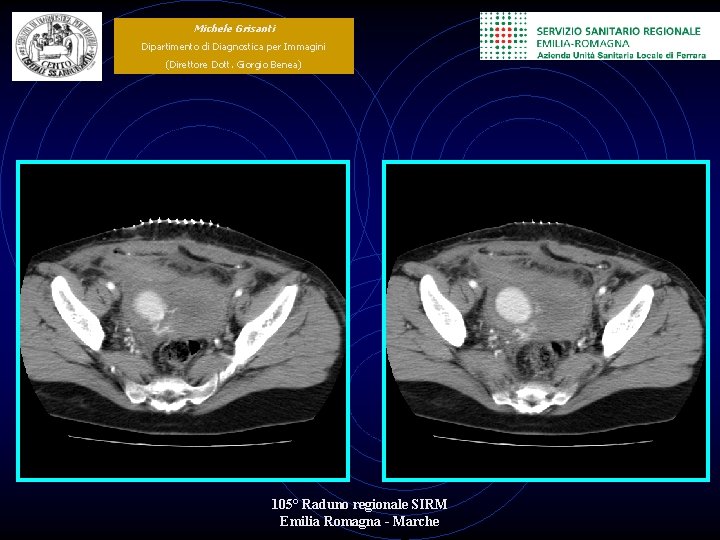The image size is (720, 540).
Task: Click the "EMILIA-ROMAGNA" text
Action: (583, 44)
